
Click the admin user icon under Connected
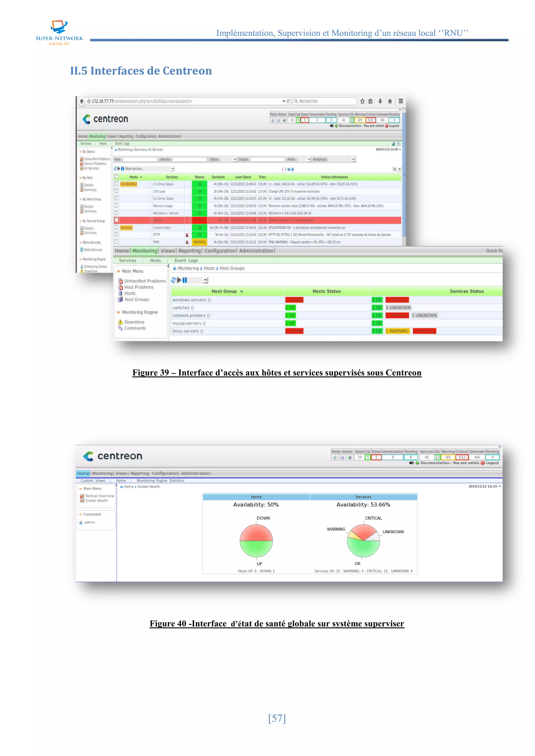[81, 523]
